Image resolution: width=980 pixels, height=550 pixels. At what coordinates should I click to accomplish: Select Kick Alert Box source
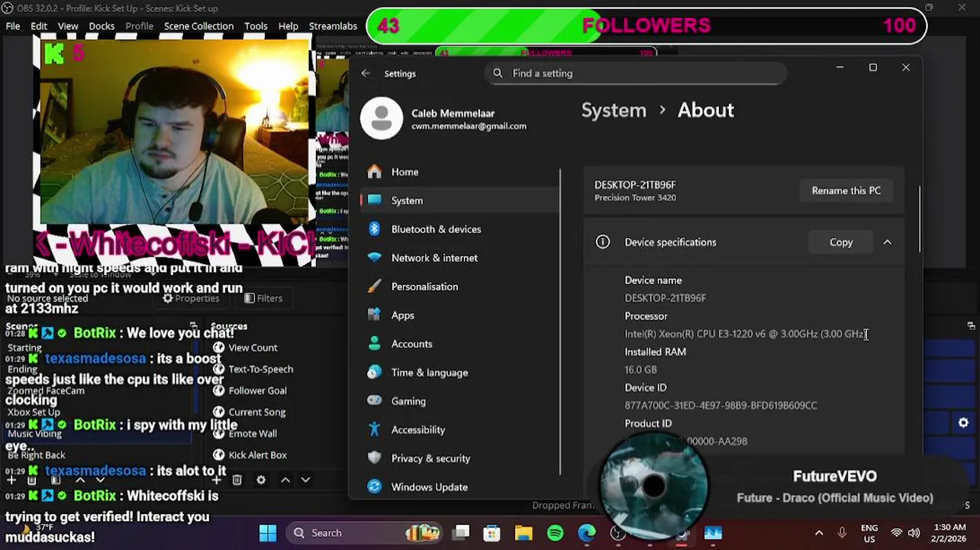[257, 455]
